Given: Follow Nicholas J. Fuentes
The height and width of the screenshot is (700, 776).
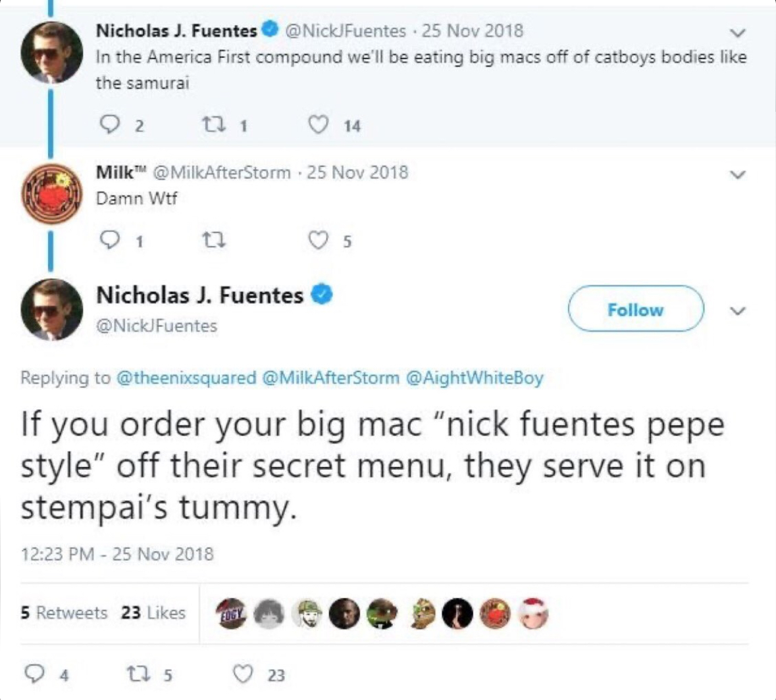Looking at the screenshot, I should tap(636, 309).
